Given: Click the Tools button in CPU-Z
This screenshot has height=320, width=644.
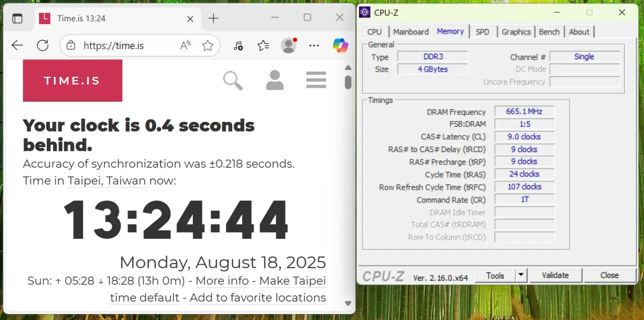Looking at the screenshot, I should coord(495,276).
